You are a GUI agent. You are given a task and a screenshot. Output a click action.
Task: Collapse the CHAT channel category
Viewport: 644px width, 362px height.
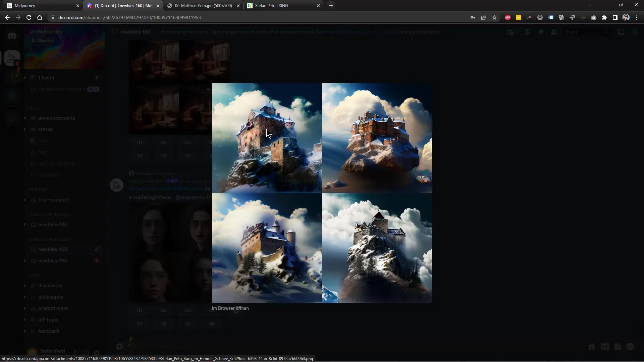click(x=35, y=276)
